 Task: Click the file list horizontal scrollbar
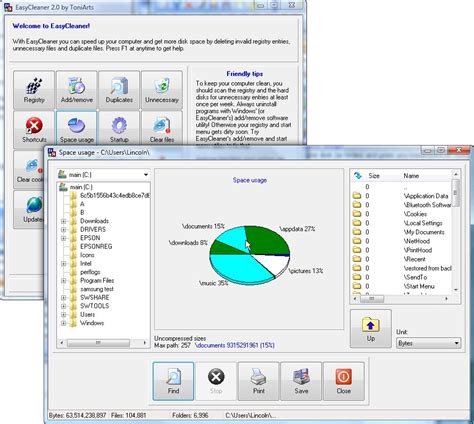pyautogui.click(x=401, y=299)
